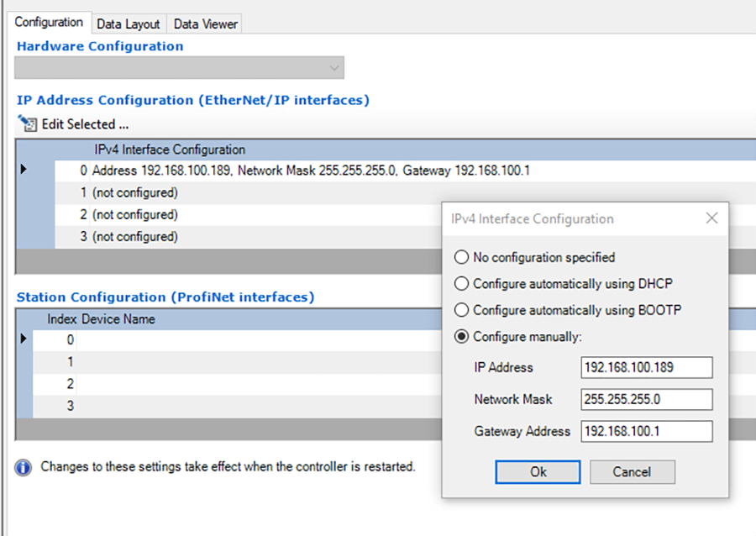Close the IPv4 Interface Configuration dialog
Screen dimensions: 756x536
coord(711,218)
